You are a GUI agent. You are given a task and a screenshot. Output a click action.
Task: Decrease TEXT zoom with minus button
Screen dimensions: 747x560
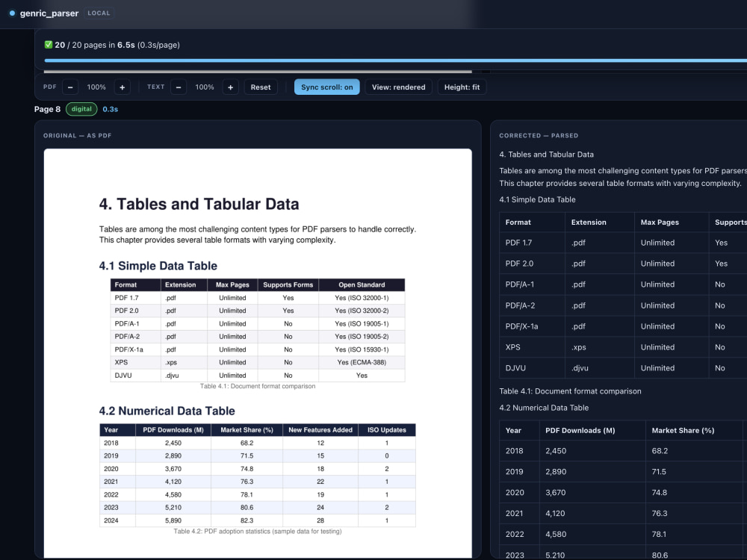pos(179,87)
